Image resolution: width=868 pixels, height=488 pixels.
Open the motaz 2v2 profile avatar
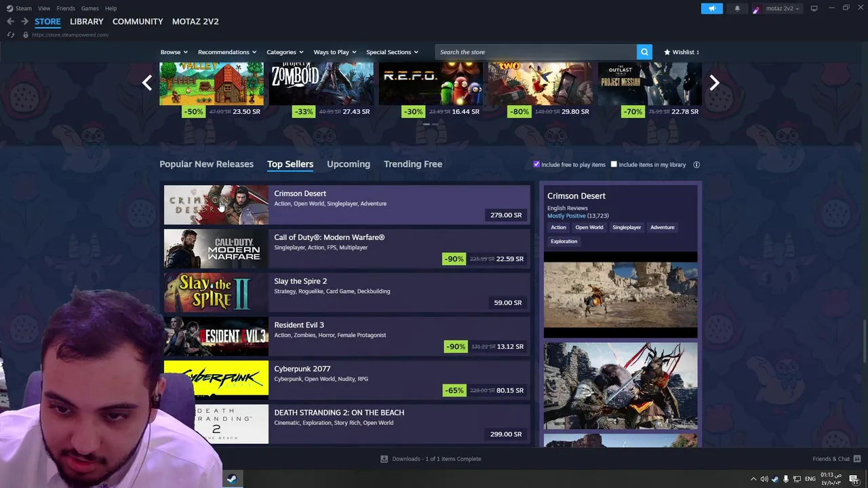click(x=756, y=8)
